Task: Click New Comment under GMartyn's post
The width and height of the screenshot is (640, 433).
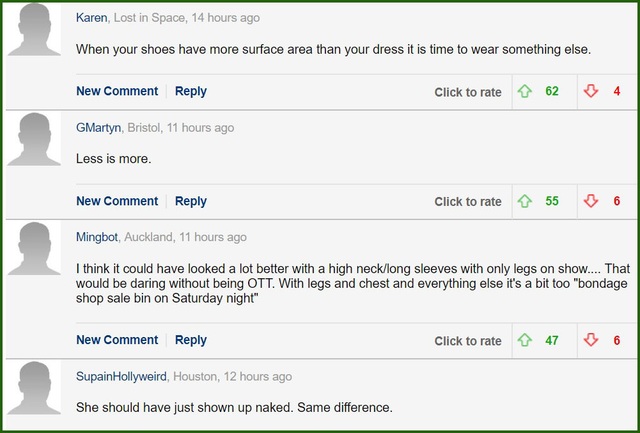Action: pos(117,201)
